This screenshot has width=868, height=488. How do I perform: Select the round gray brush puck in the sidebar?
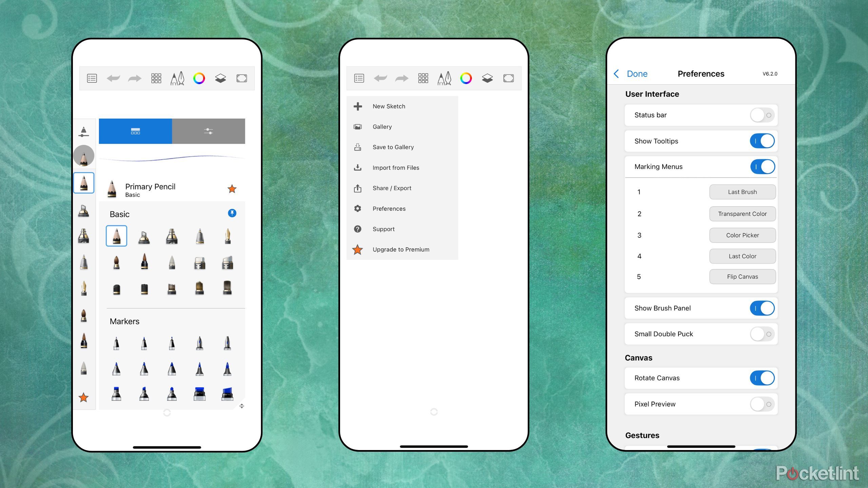(84, 156)
